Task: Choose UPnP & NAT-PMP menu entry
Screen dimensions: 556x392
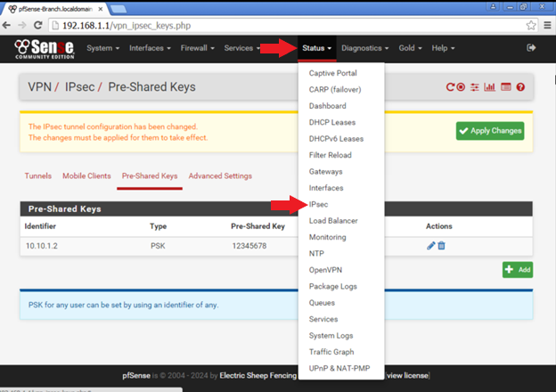Action: point(339,368)
